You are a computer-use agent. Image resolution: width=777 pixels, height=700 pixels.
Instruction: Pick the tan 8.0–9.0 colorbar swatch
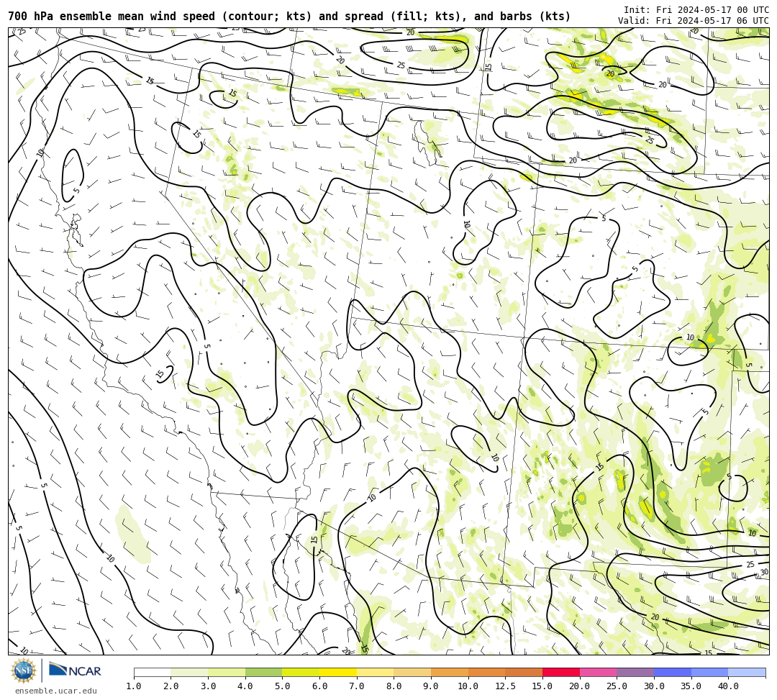coord(412,672)
